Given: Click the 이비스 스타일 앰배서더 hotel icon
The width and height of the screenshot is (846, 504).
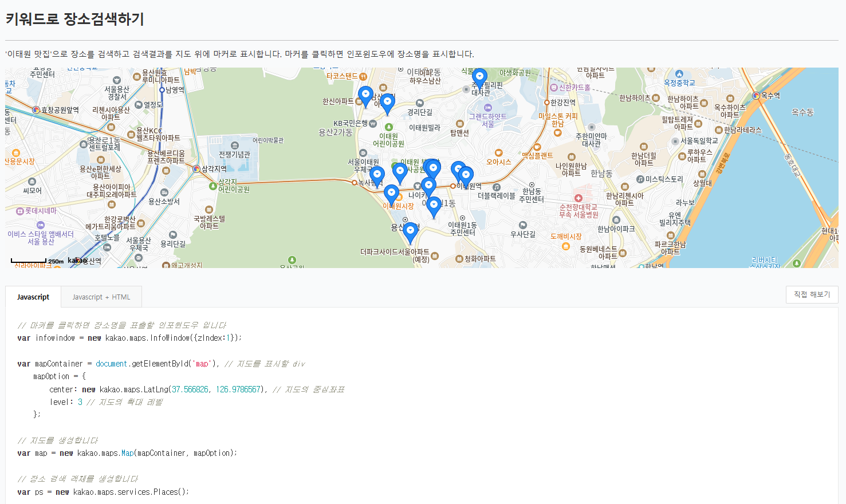Looking at the screenshot, I should [x=40, y=225].
